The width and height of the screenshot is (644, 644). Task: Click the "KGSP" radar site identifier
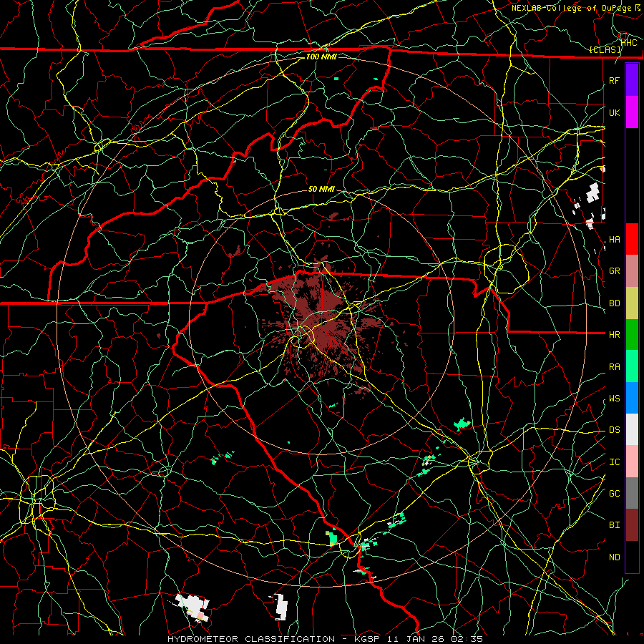(368, 639)
